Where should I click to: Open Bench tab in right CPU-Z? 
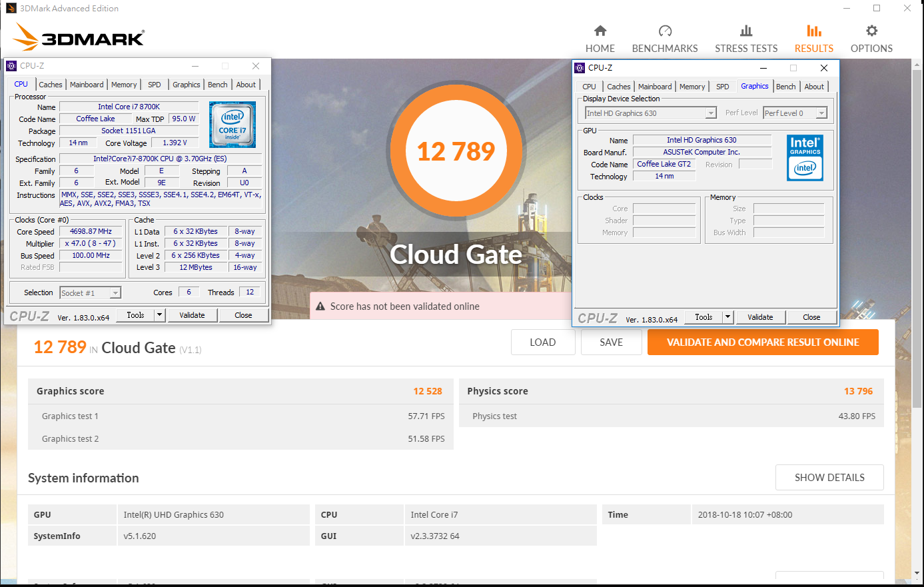[786, 87]
